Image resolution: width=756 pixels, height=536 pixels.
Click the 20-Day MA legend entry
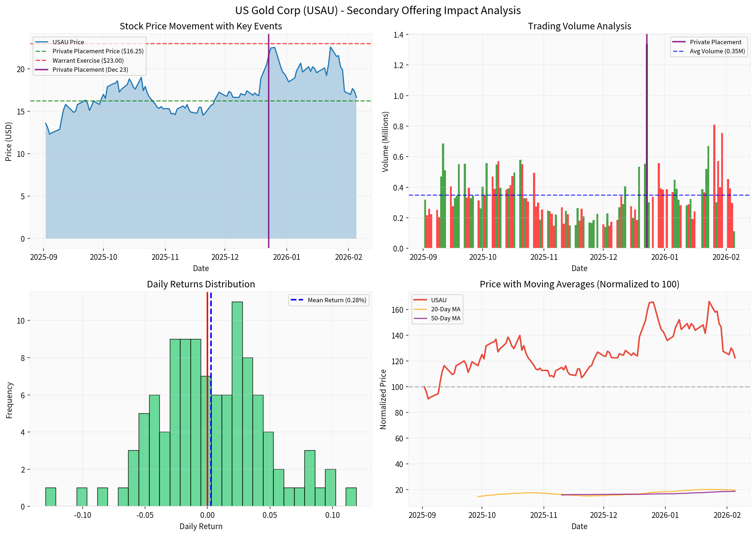445,309
